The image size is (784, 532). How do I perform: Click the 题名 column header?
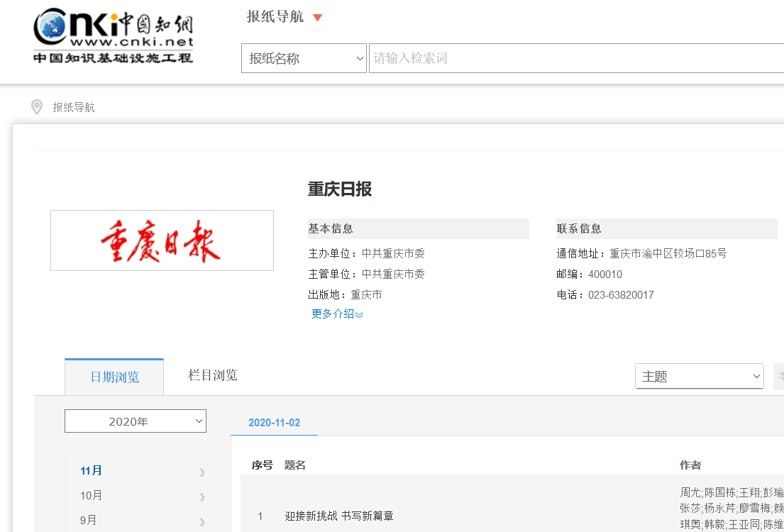(295, 465)
